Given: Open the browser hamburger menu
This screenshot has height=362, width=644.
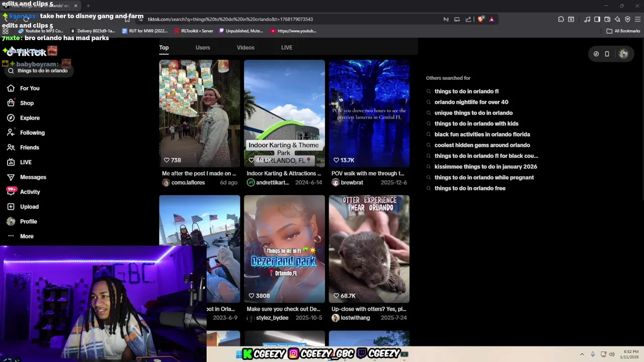Looking at the screenshot, I should click(x=637, y=19).
